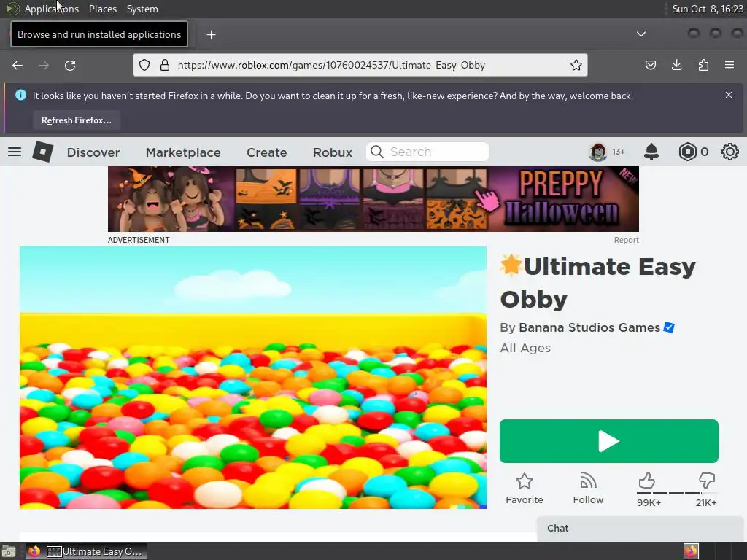Click the URL address bar
Viewport: 747px width, 560px height.
pos(360,65)
